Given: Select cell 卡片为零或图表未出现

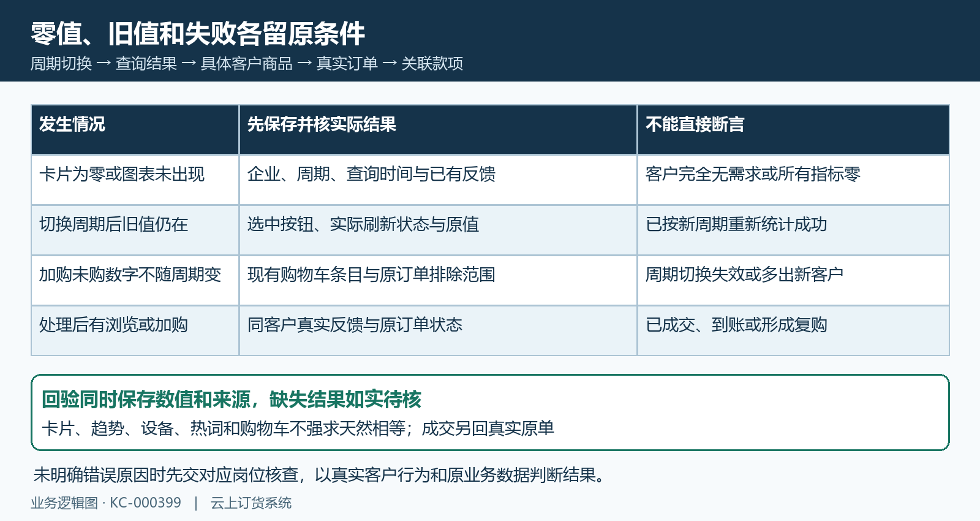Looking at the screenshot, I should 135,180.
